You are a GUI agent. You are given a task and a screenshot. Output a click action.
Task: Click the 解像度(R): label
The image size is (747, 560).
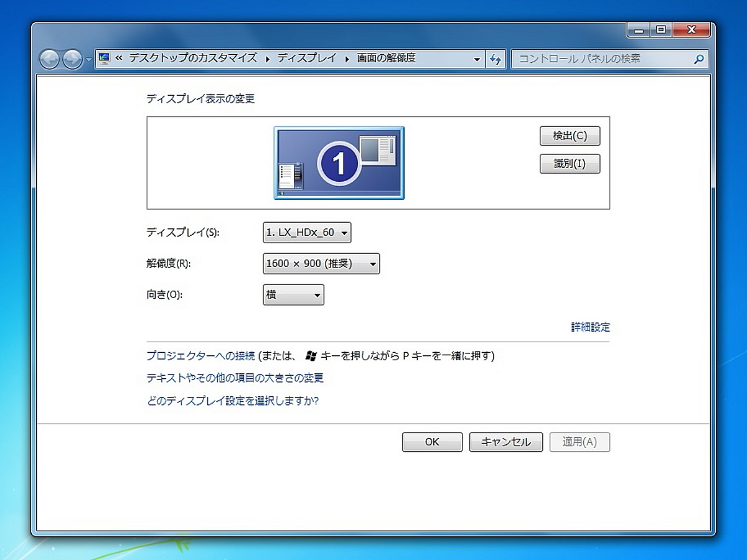168,264
